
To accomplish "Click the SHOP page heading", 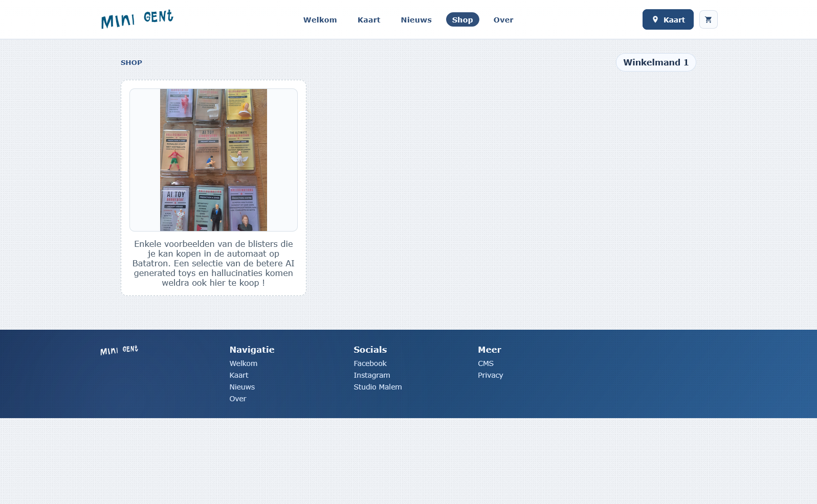I will click(x=131, y=63).
